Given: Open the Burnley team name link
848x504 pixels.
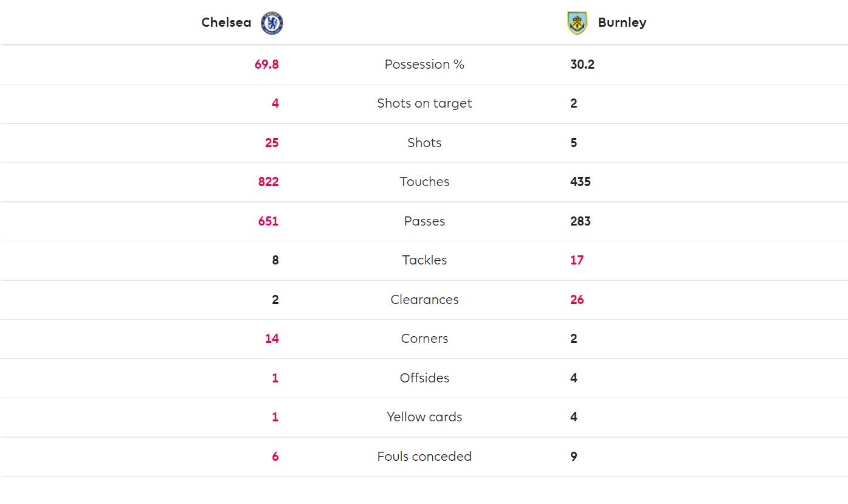Looking at the screenshot, I should coord(622,22).
